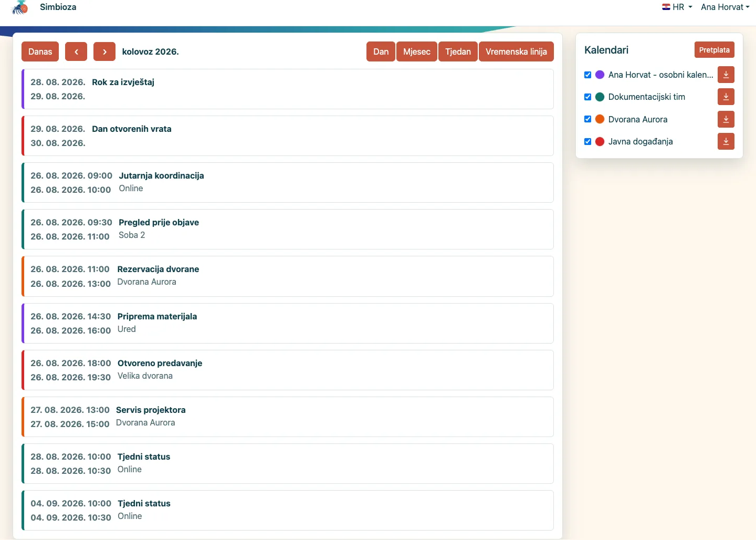The height and width of the screenshot is (540, 756).
Task: Click the Kalendari panel heading
Action: pos(606,50)
